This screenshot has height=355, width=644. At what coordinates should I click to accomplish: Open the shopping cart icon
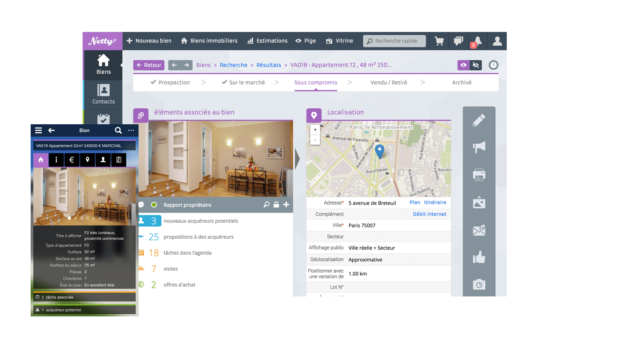click(x=439, y=41)
